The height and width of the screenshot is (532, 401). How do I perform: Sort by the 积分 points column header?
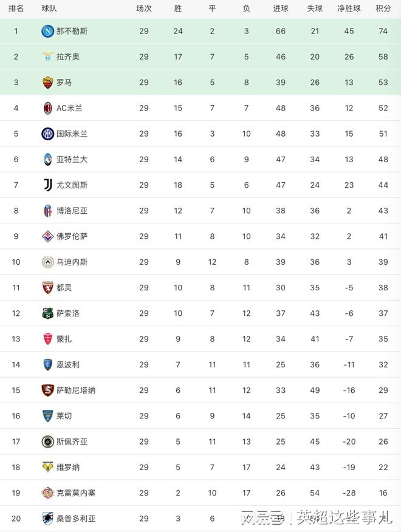pyautogui.click(x=383, y=9)
